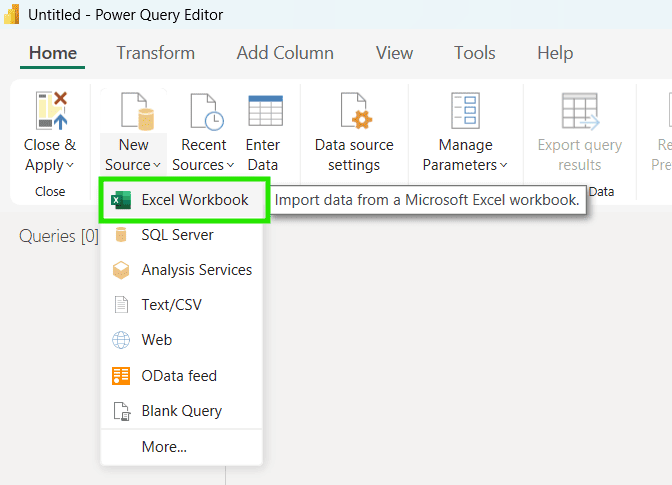Choose SQL Server data source

click(x=182, y=235)
